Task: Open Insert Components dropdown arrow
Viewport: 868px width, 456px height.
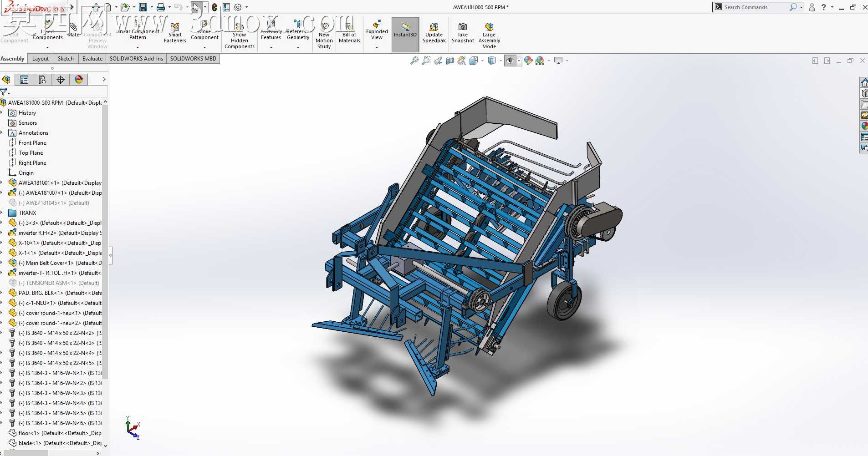Action: coord(47,47)
